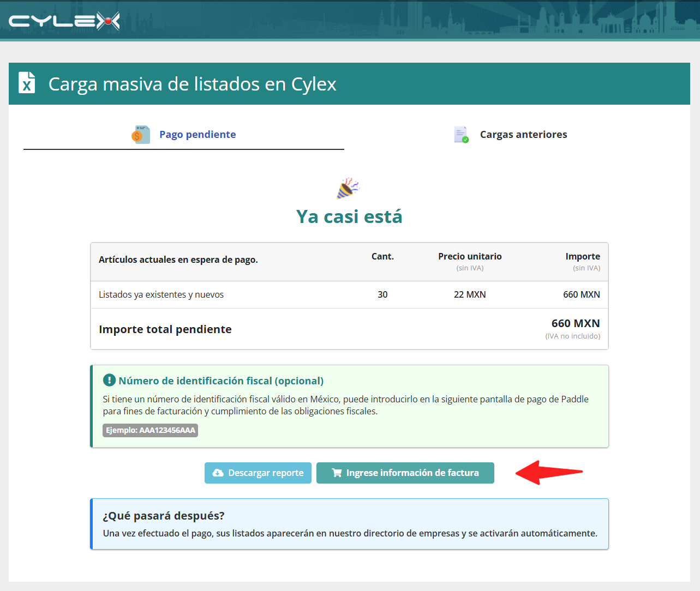Click Ingrese información de factura button
Viewport: 700px width, 591px height.
(405, 473)
